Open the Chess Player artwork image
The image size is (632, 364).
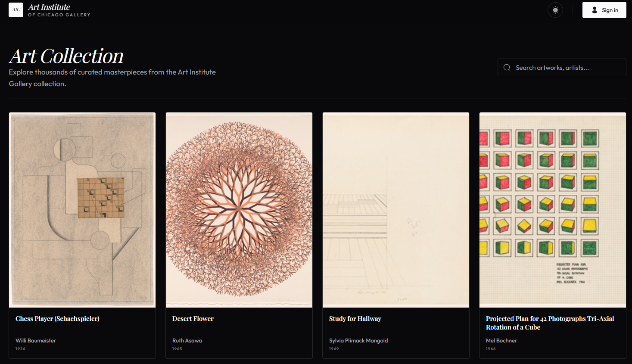[x=82, y=210]
